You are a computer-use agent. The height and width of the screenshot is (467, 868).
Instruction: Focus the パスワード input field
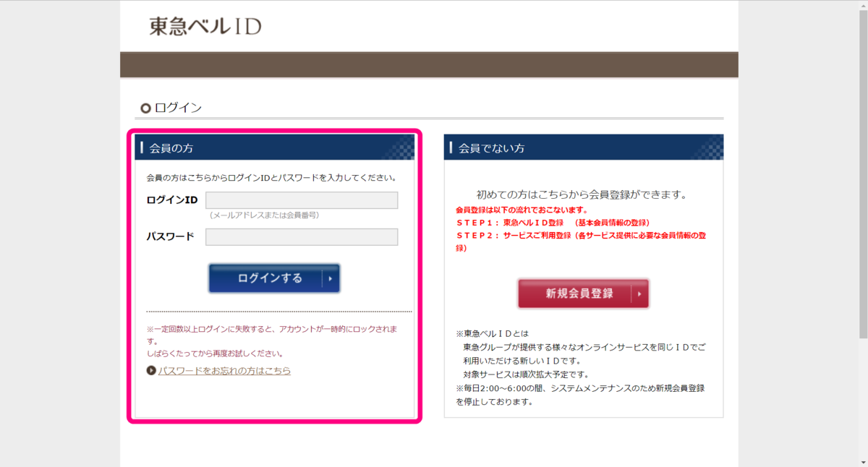(x=302, y=237)
